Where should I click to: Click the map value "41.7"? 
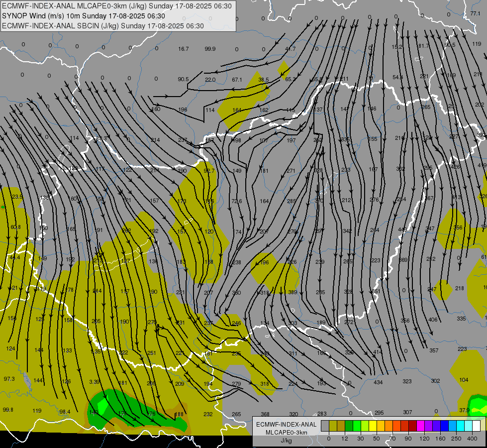coord(290,49)
